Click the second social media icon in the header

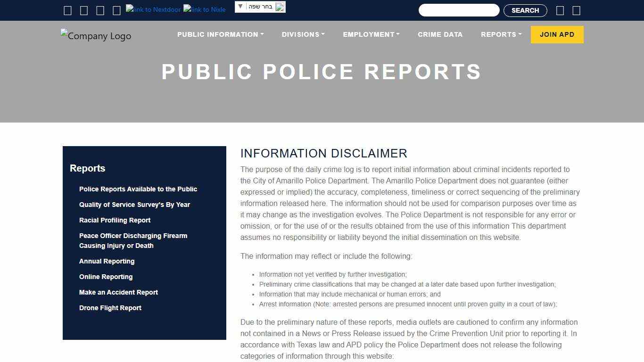point(84,10)
